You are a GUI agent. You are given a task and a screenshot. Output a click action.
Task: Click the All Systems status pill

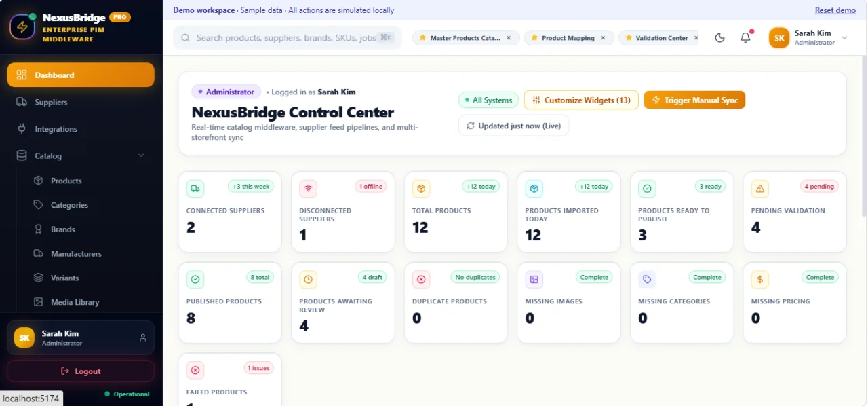coord(488,100)
